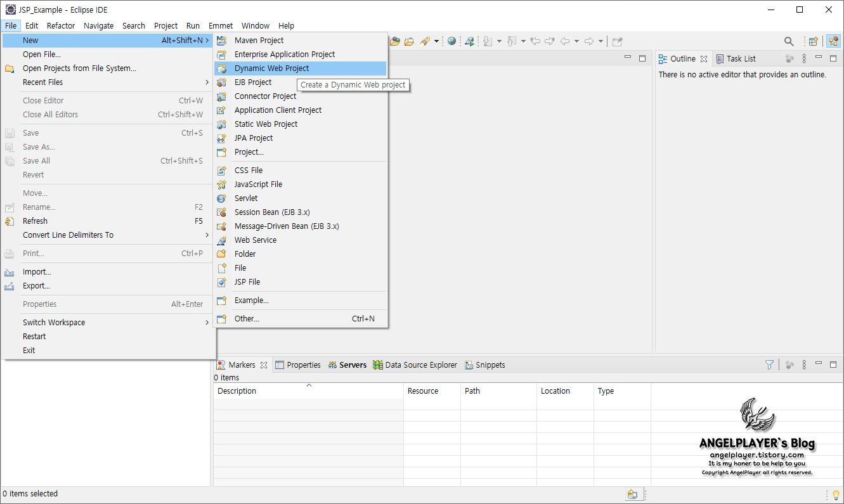This screenshot has height=504, width=844.
Task: Open the web browser globe icon
Action: 451,41
